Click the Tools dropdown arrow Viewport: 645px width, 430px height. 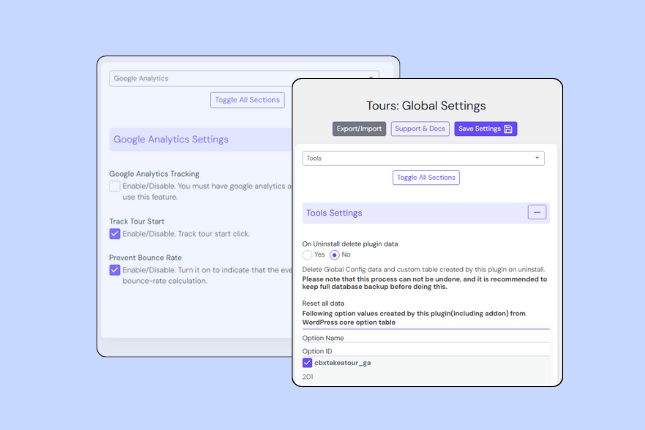[x=537, y=158]
